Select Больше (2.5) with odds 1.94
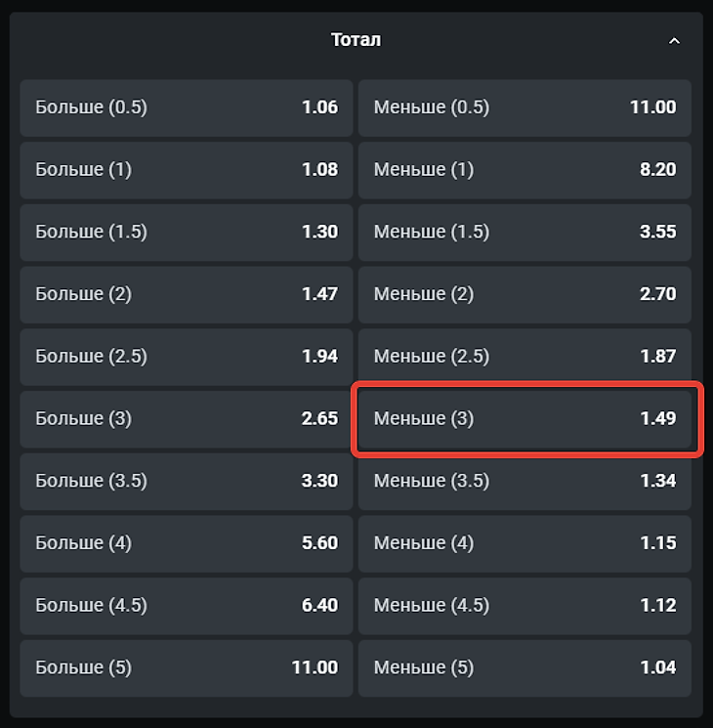Image resolution: width=713 pixels, height=728 pixels. tap(186, 357)
